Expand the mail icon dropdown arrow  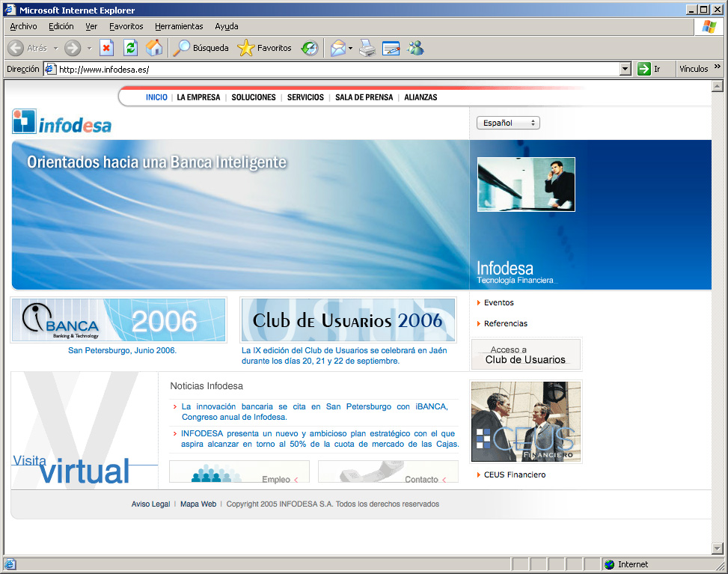(x=350, y=49)
